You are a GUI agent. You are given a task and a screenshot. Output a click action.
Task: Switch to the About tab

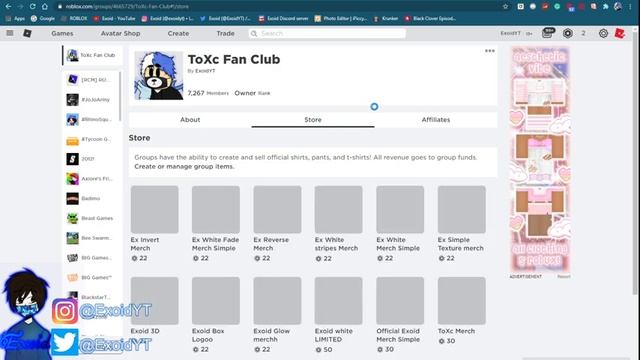pos(190,120)
